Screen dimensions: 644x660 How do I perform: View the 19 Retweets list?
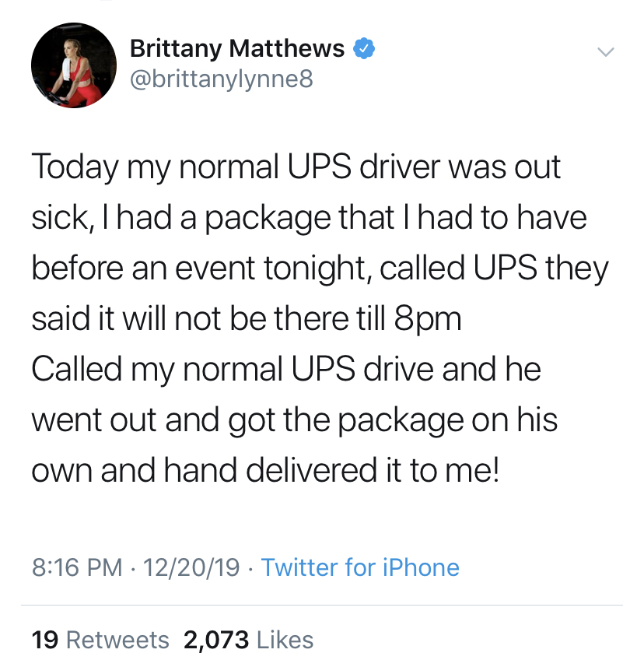pos(100,640)
